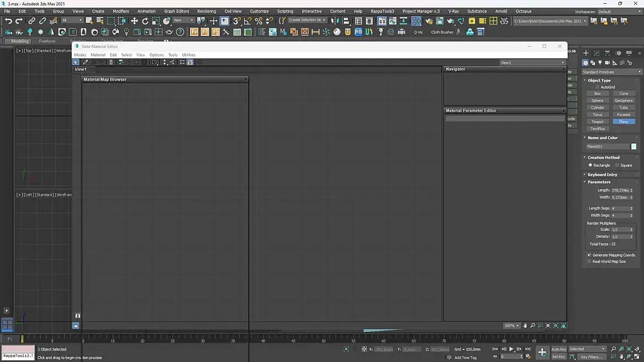The height and width of the screenshot is (362, 644).
Task: Open the Utilities menu in Slate editor
Action: [188, 55]
